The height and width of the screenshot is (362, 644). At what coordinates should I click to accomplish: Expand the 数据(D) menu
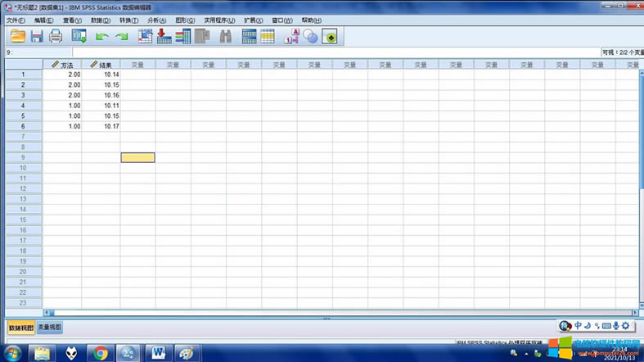(101, 20)
